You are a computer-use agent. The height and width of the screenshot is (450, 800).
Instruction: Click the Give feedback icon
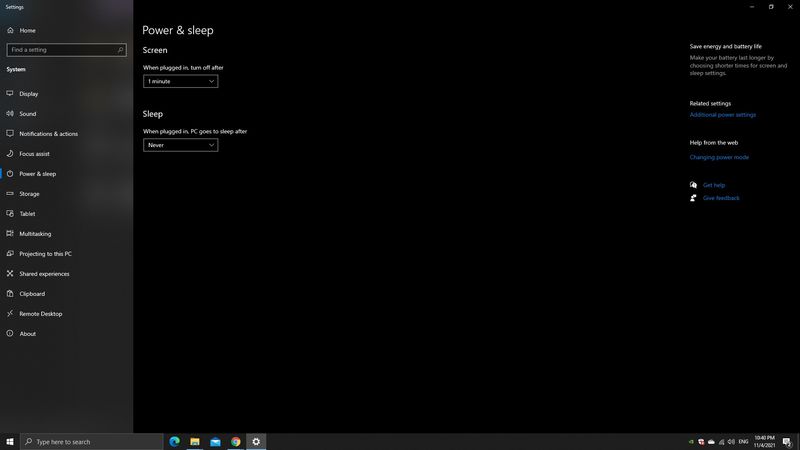[x=693, y=197]
